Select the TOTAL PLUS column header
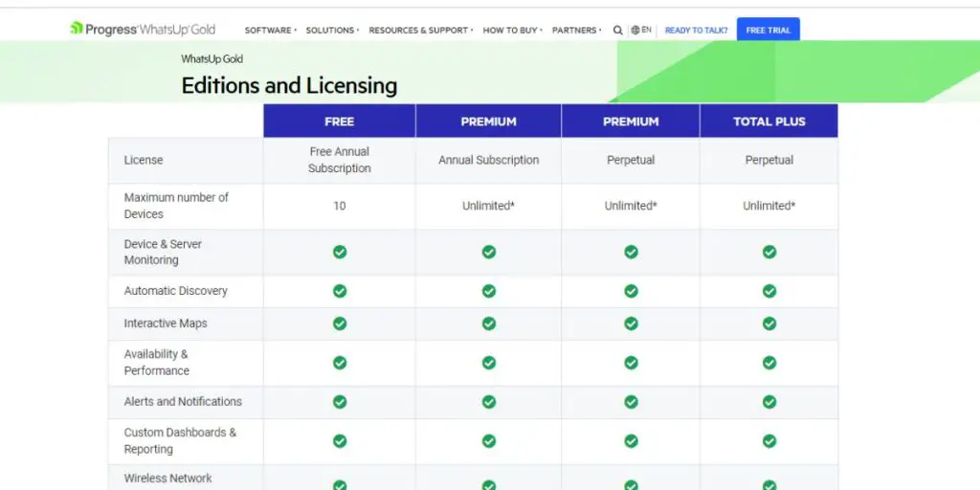This screenshot has height=490, width=980. click(769, 122)
